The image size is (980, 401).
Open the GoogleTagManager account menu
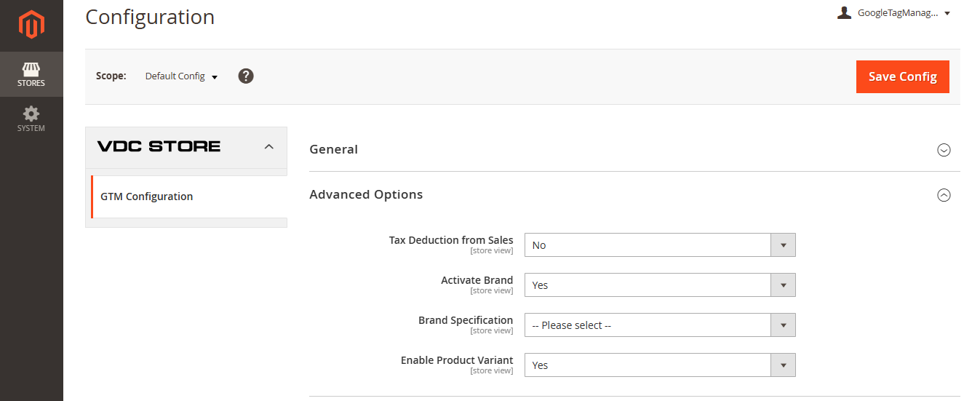pos(898,13)
